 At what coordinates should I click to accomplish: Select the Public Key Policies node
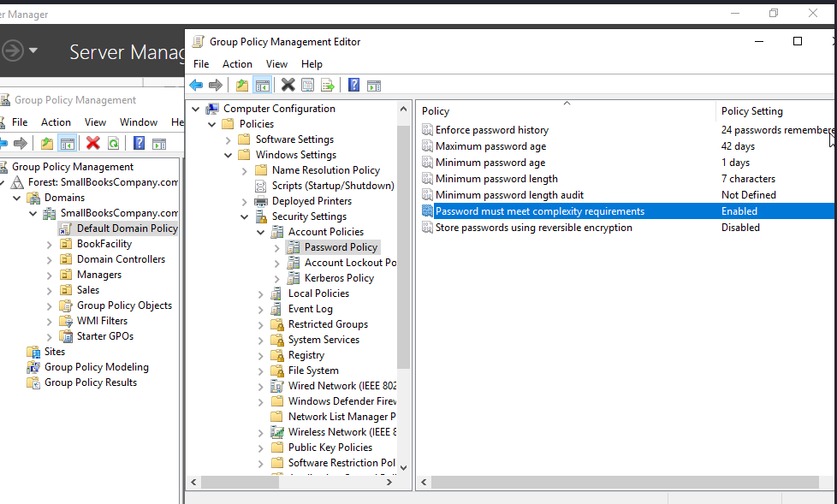click(x=330, y=448)
